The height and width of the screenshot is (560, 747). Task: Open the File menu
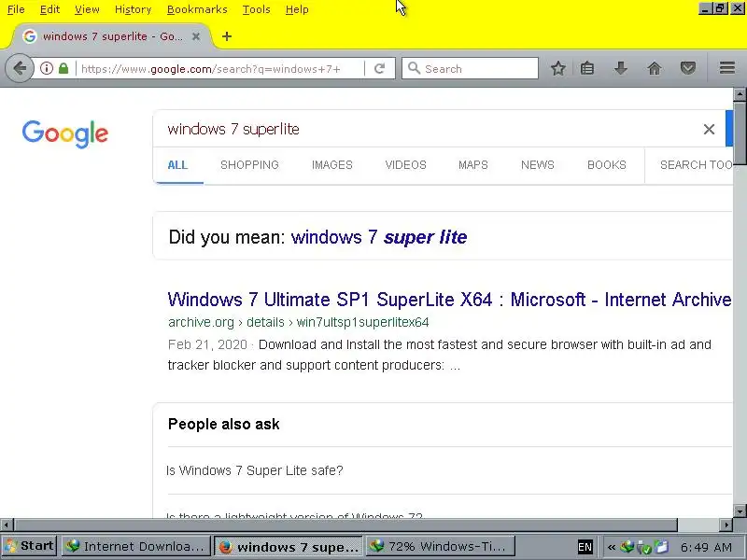(x=16, y=9)
